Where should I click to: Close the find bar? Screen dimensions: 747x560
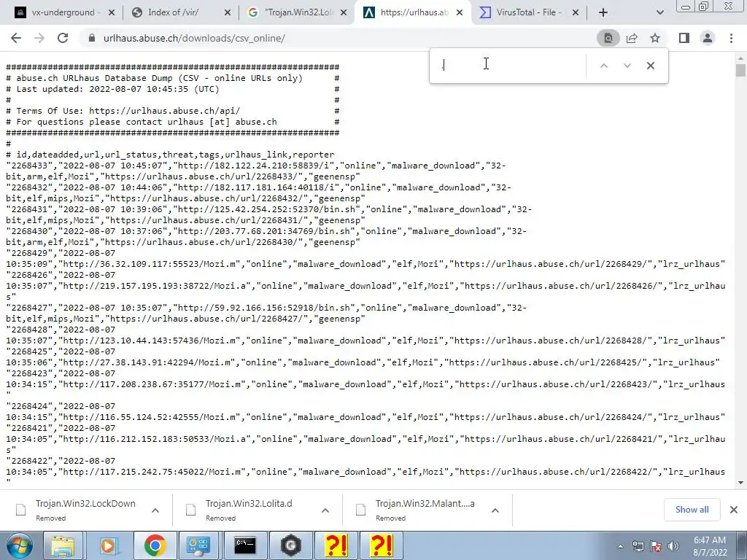click(650, 66)
